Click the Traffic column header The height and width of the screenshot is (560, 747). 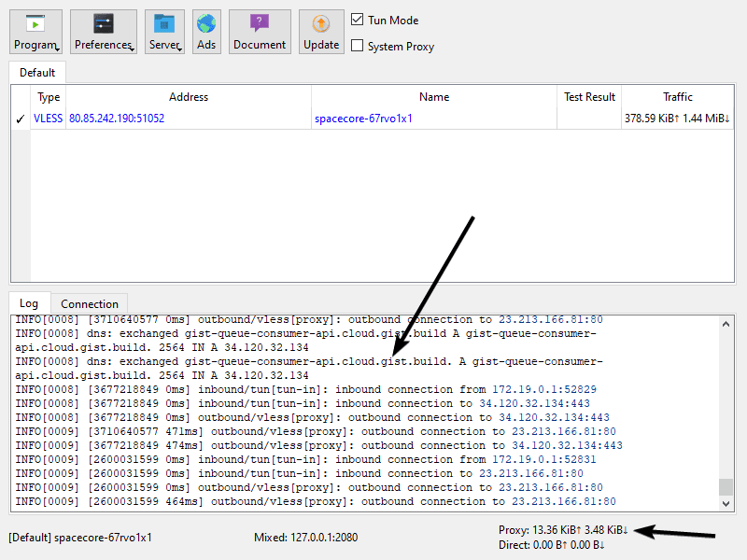click(x=678, y=97)
